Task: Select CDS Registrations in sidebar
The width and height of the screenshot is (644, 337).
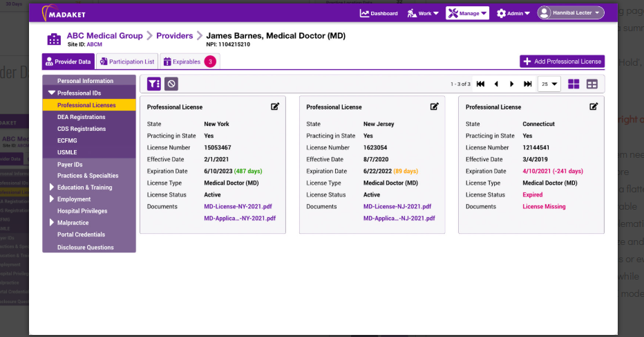Action: tap(89, 129)
